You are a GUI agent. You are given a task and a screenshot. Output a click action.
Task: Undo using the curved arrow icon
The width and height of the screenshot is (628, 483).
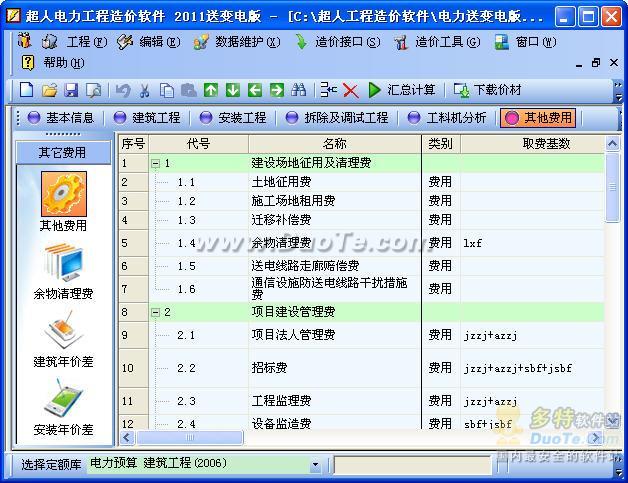click(x=123, y=90)
